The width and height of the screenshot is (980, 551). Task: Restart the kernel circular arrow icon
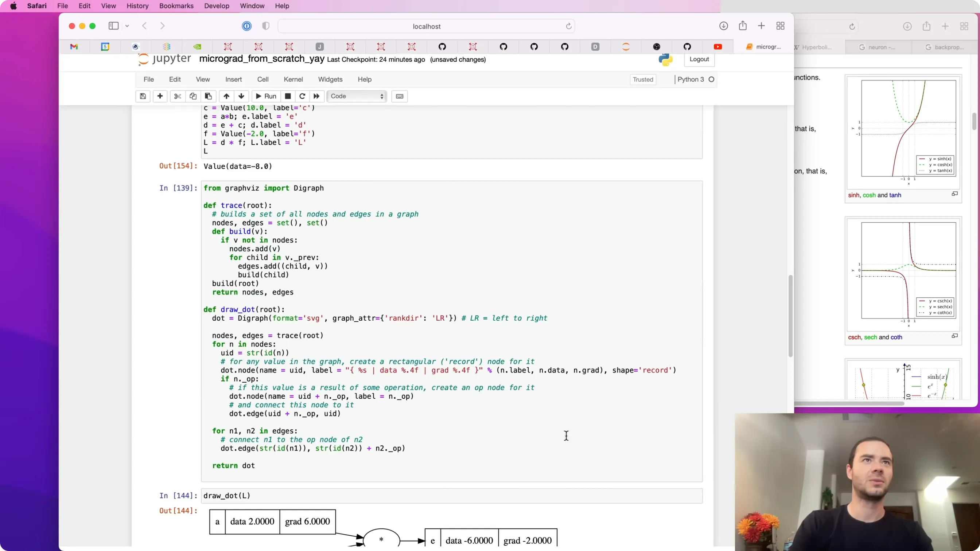(x=303, y=96)
